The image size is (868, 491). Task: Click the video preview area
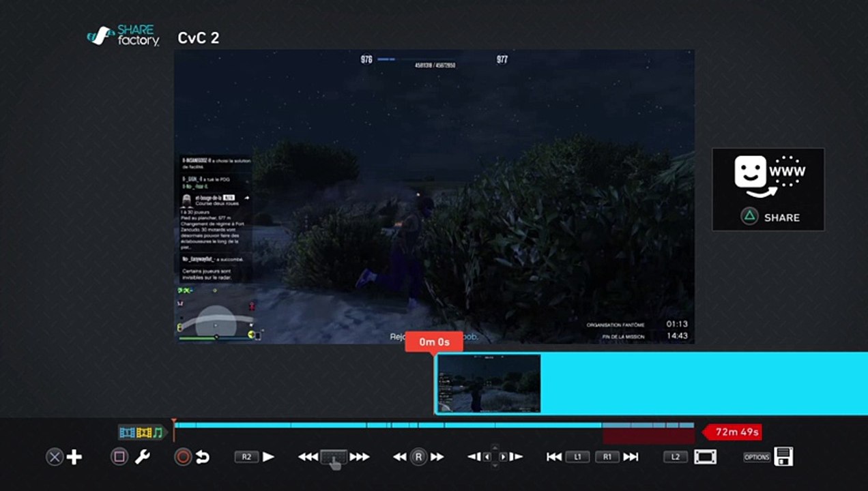click(434, 196)
